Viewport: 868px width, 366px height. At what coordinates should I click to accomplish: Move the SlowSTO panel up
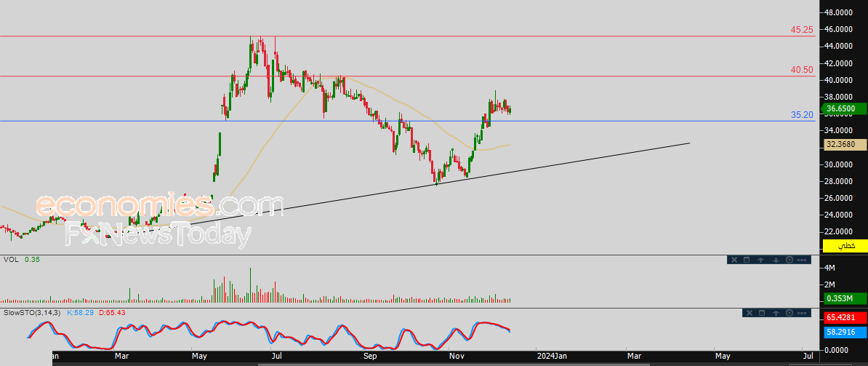776,314
